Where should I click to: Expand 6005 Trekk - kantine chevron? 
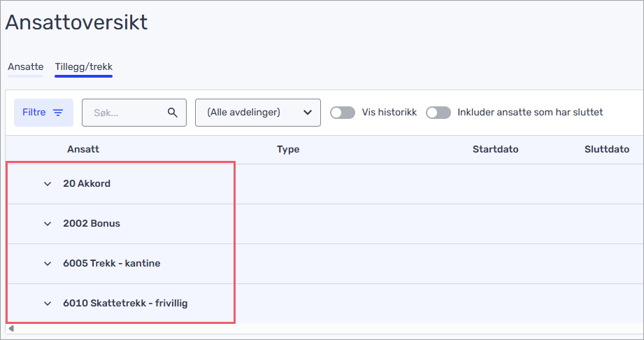click(48, 264)
